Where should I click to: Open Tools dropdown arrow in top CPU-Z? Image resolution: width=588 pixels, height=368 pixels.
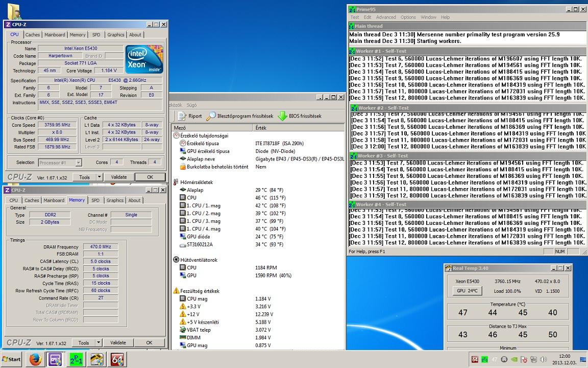100,177
